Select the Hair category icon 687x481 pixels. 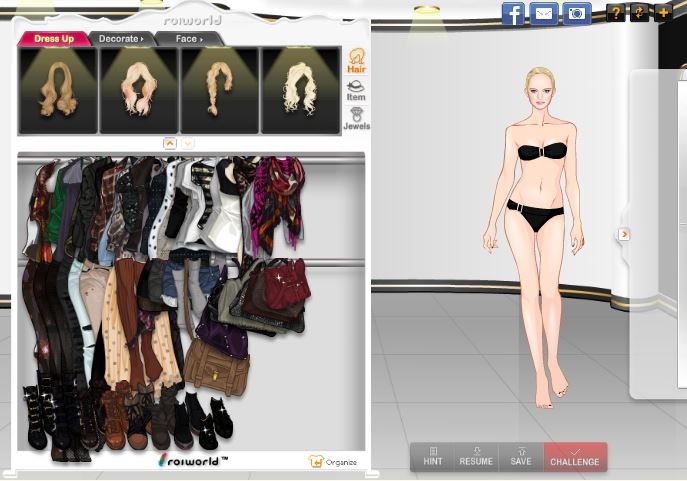(355, 60)
